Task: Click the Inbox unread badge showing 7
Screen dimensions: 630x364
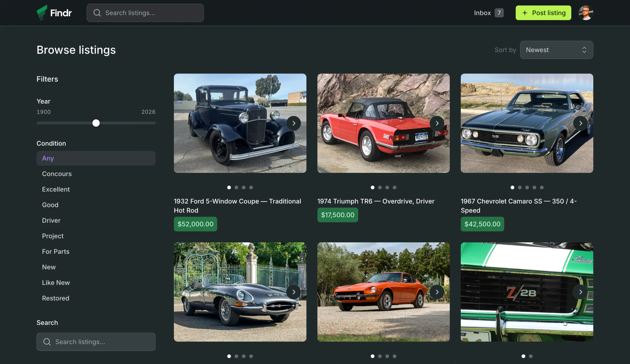Action: pos(499,13)
